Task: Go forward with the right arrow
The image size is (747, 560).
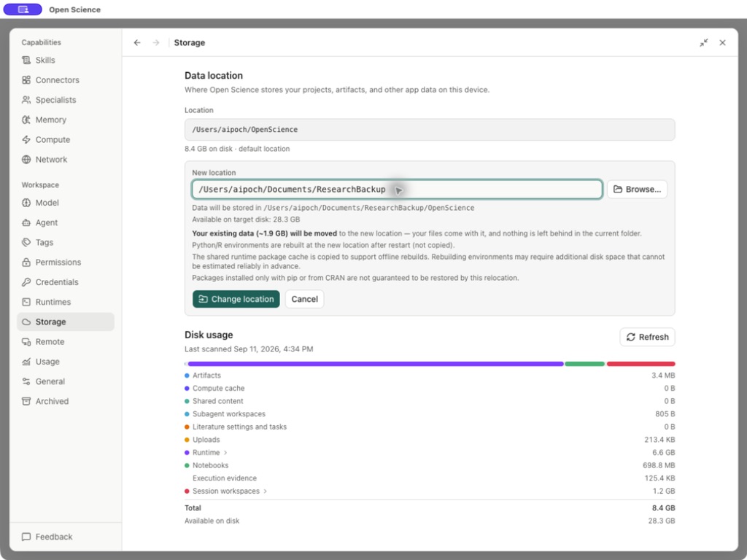Action: pyautogui.click(x=156, y=43)
